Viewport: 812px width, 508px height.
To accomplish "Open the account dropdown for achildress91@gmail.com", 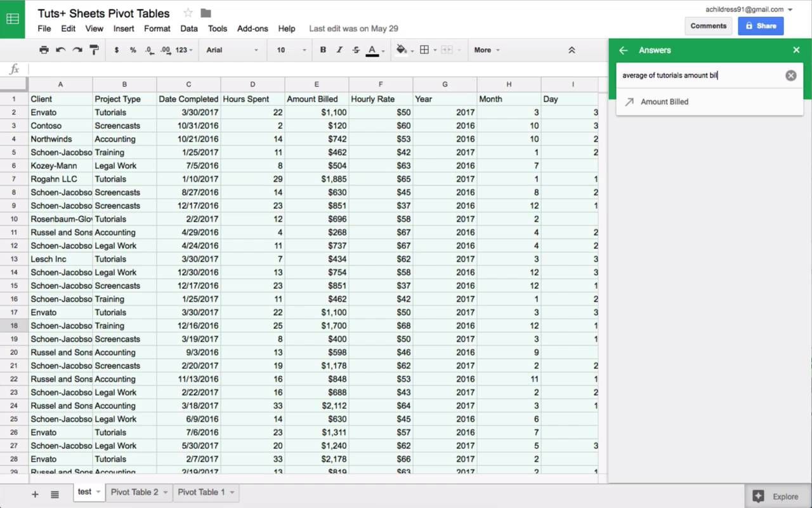I will pos(790,10).
